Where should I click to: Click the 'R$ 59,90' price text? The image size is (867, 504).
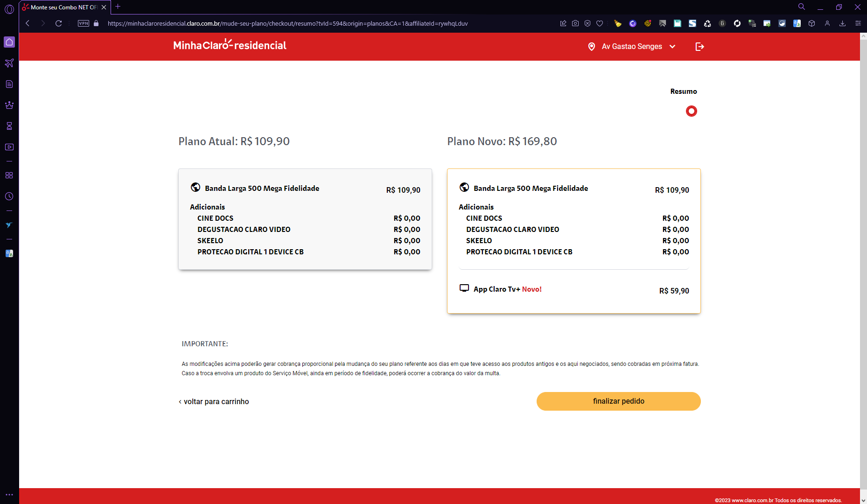point(674,291)
